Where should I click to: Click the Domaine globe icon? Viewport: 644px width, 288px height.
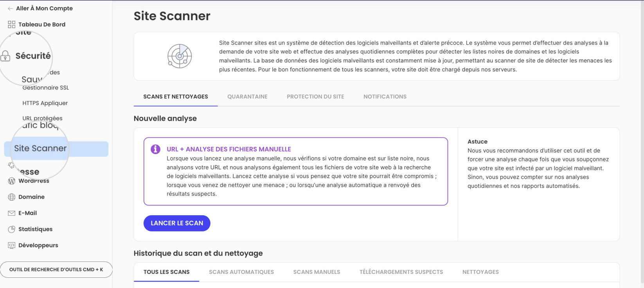coord(11,197)
